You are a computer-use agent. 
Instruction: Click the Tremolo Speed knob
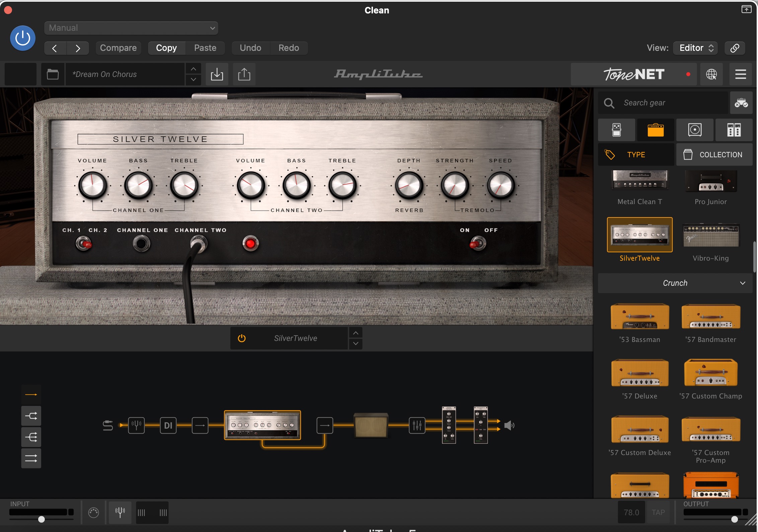coord(501,185)
